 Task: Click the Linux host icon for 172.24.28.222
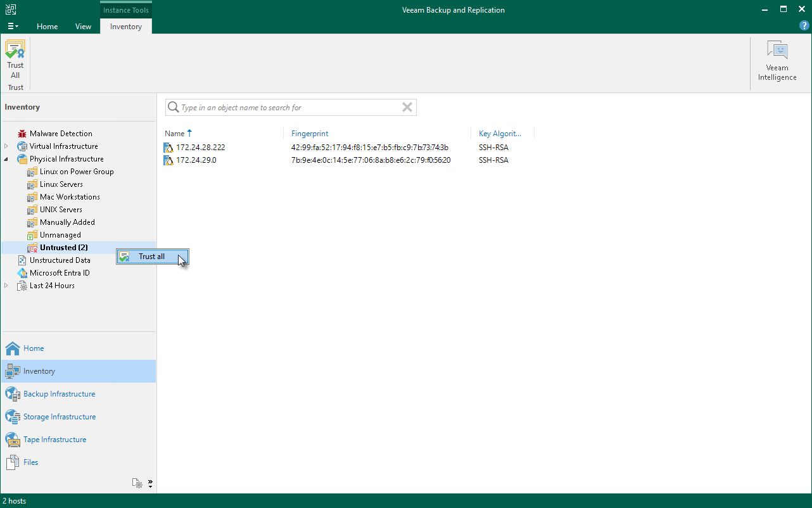(168, 148)
